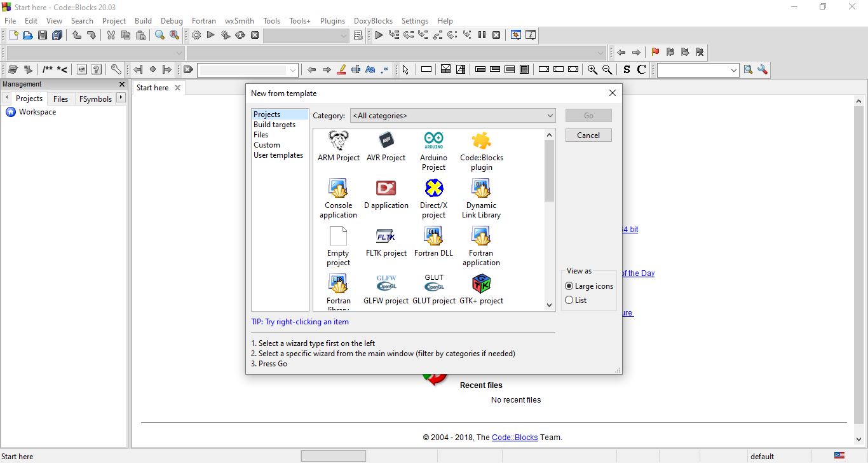Click the Cancel button in dialog

[588, 135]
